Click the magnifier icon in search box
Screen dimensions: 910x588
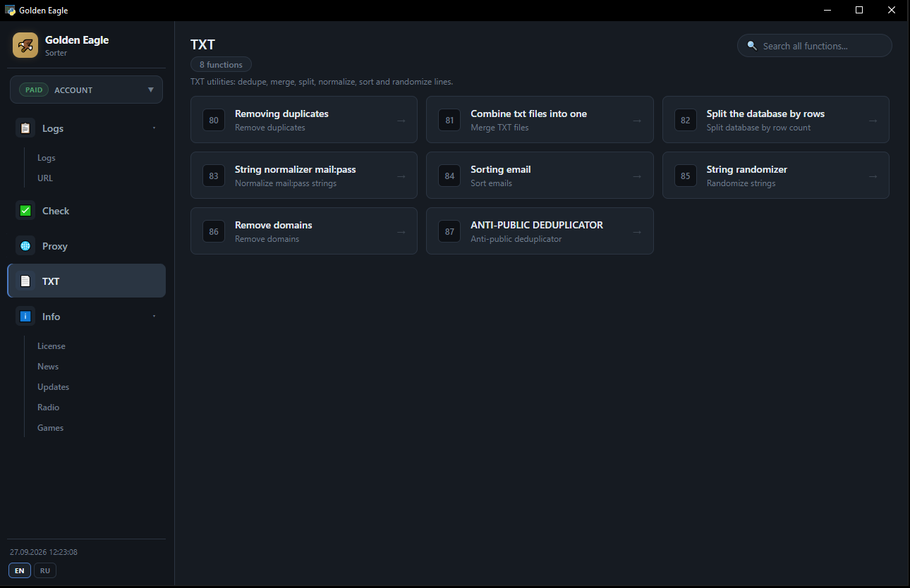pyautogui.click(x=752, y=46)
